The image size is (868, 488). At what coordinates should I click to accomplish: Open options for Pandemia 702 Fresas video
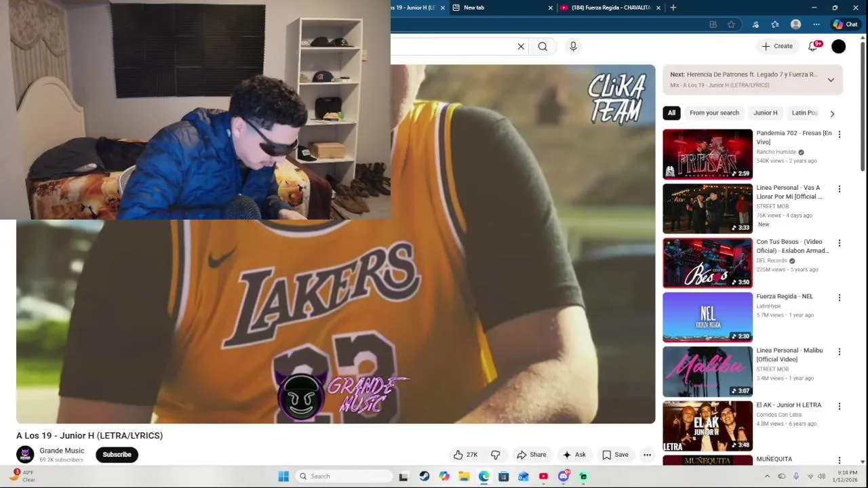839,134
